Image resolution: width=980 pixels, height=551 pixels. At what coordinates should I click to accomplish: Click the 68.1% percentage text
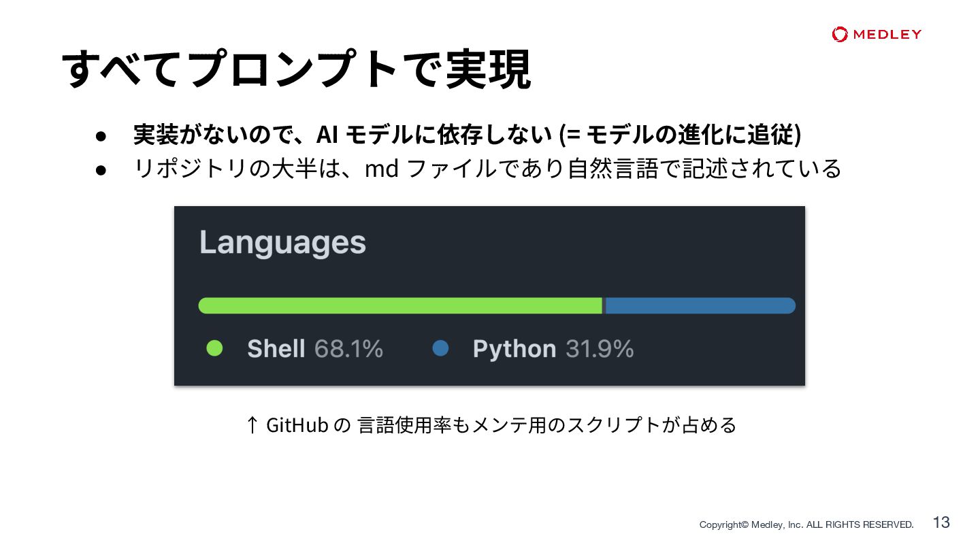click(348, 349)
